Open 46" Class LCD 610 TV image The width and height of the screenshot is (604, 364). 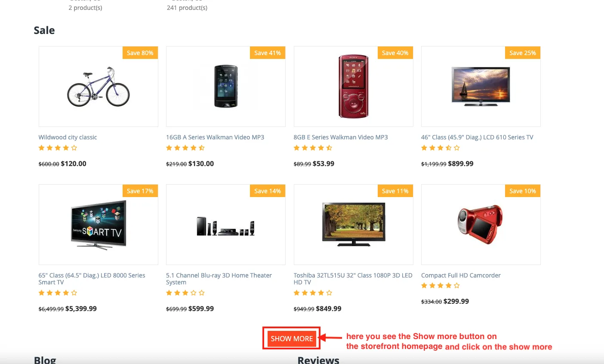(x=481, y=86)
